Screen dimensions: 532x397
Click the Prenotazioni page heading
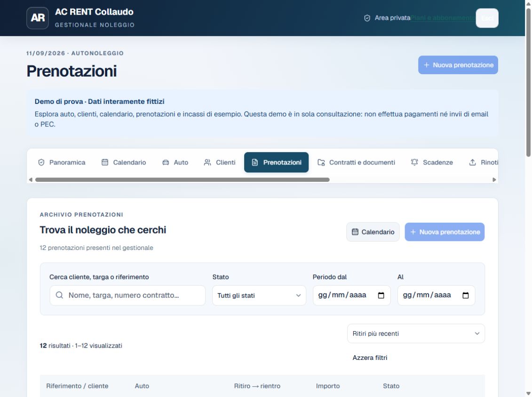(x=71, y=71)
